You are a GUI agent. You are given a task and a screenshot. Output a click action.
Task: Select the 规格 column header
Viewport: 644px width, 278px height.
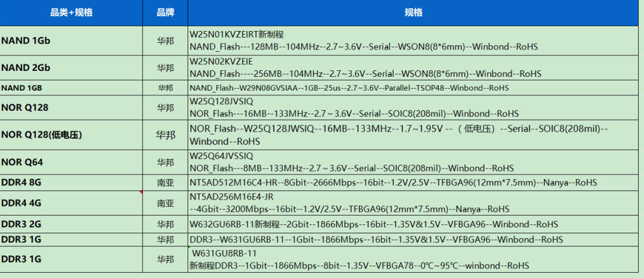(413, 13)
